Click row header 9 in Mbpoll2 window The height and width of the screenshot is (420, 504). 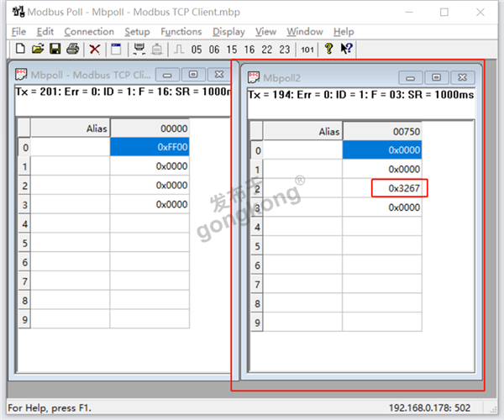coord(257,323)
